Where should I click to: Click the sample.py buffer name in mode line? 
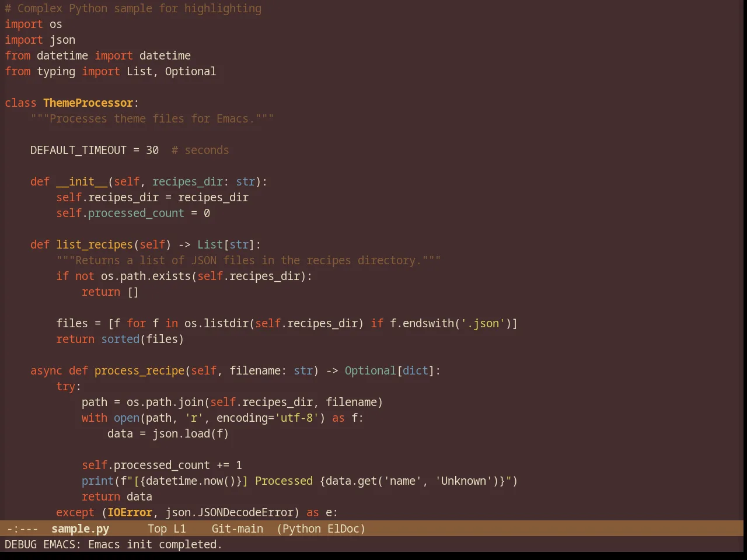(80, 528)
